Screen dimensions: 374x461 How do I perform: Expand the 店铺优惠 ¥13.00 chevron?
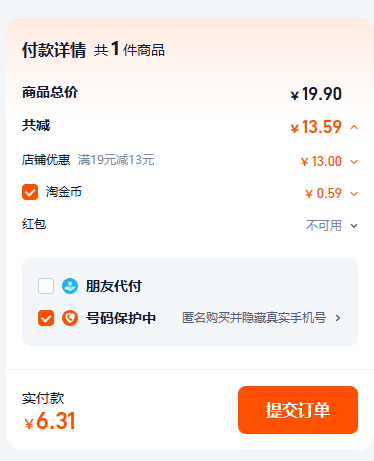pyautogui.click(x=354, y=162)
